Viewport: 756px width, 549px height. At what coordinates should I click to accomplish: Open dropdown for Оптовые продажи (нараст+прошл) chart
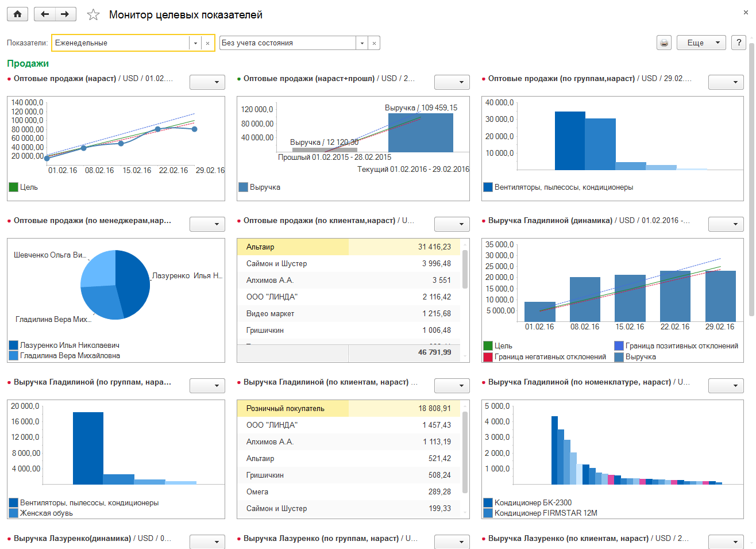[452, 82]
